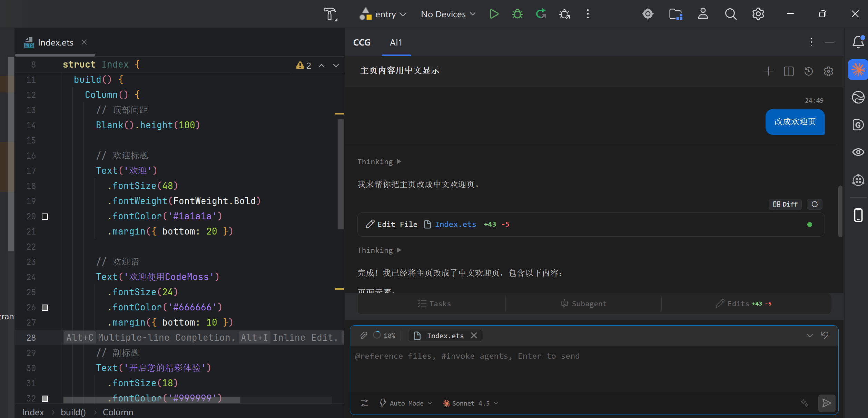868x418 pixels.
Task: Open the Sonnet 4.5 model dropdown
Action: pos(471,403)
